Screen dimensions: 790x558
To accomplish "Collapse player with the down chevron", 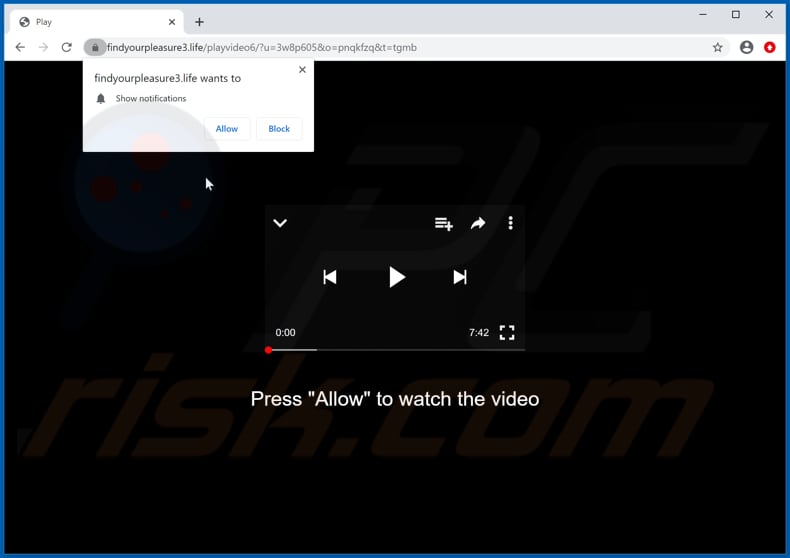I will pyautogui.click(x=280, y=224).
